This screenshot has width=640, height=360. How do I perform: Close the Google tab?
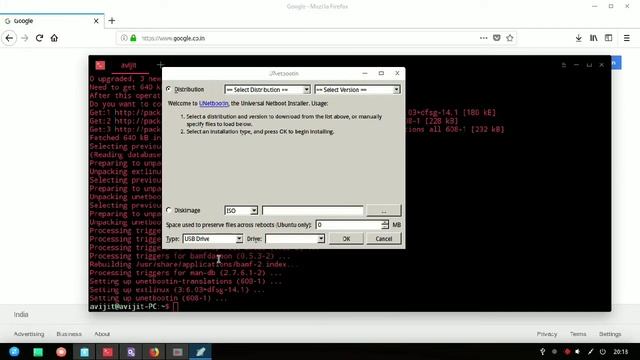[96, 21]
